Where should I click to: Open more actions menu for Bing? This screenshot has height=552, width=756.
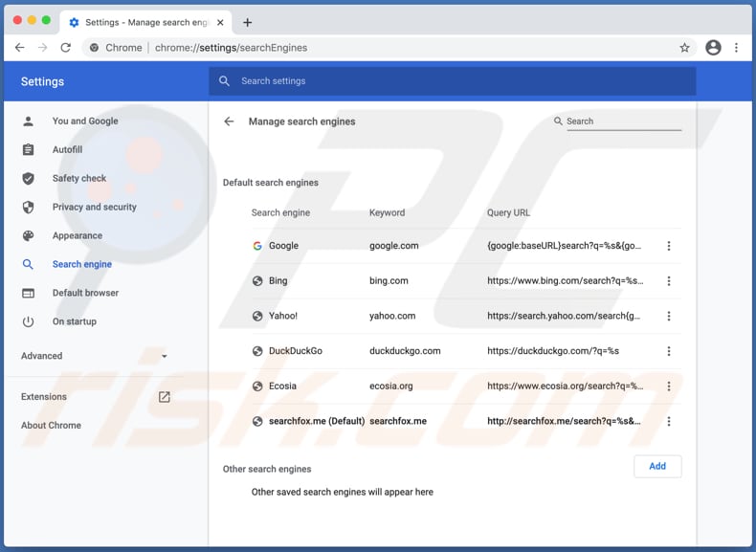point(669,281)
